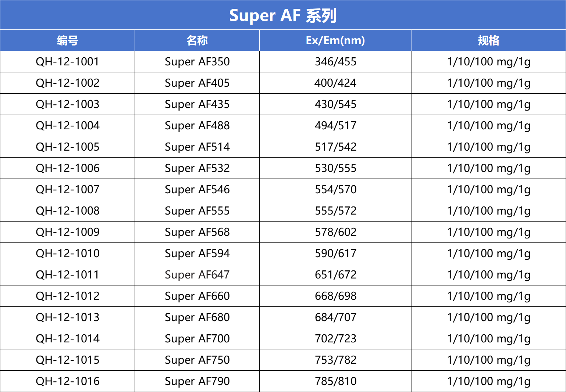Click the grayed Super AF647 cell
Viewport: 566px width, 392px height.
(197, 274)
